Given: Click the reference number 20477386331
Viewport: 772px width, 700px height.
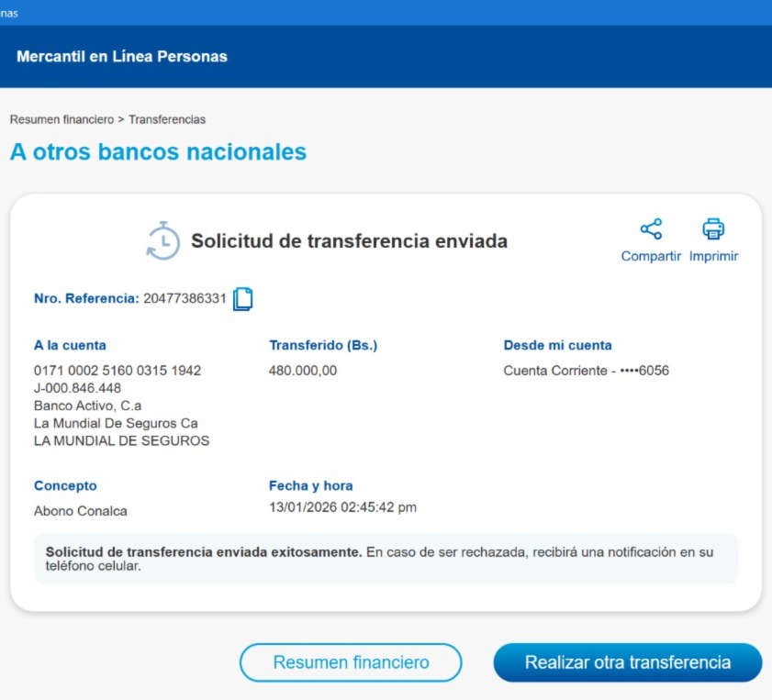Looking at the screenshot, I should (x=185, y=298).
